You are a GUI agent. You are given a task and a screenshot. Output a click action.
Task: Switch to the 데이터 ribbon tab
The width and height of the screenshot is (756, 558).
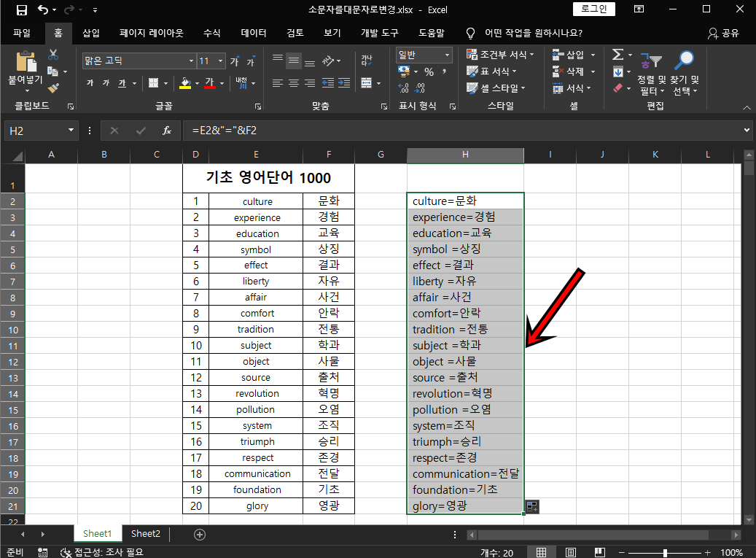[x=254, y=33]
